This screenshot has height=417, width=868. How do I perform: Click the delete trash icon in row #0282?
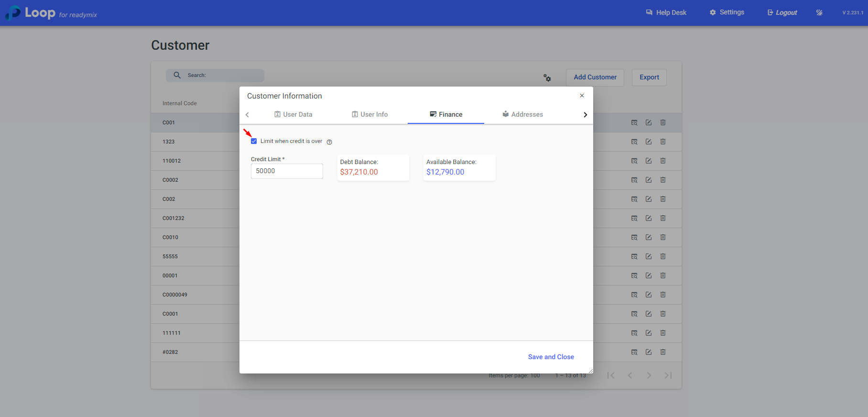point(663,352)
